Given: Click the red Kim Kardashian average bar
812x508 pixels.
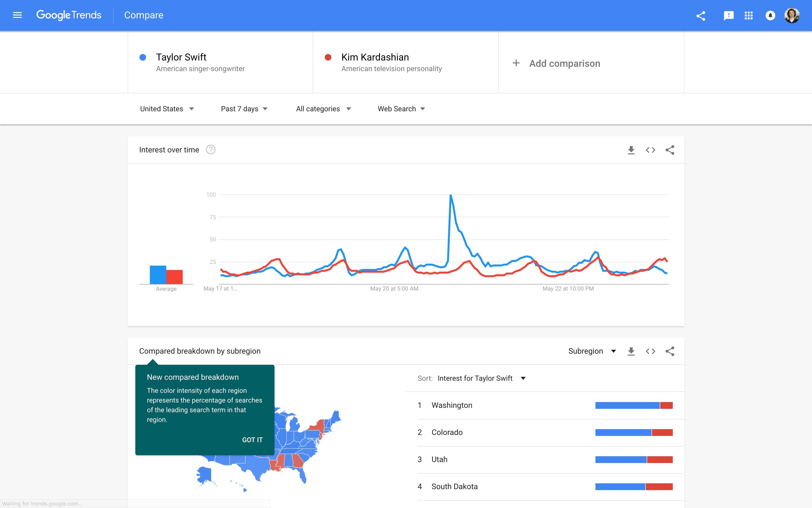Looking at the screenshot, I should click(174, 277).
